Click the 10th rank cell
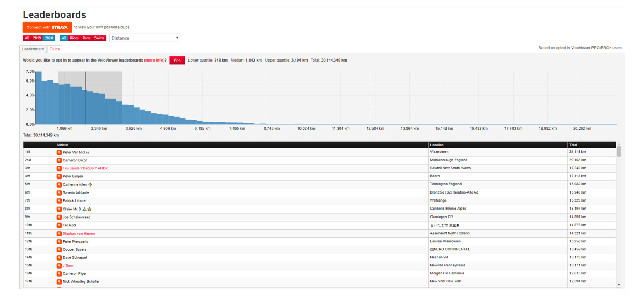Viewport: 644px width, 305px height. [39, 225]
